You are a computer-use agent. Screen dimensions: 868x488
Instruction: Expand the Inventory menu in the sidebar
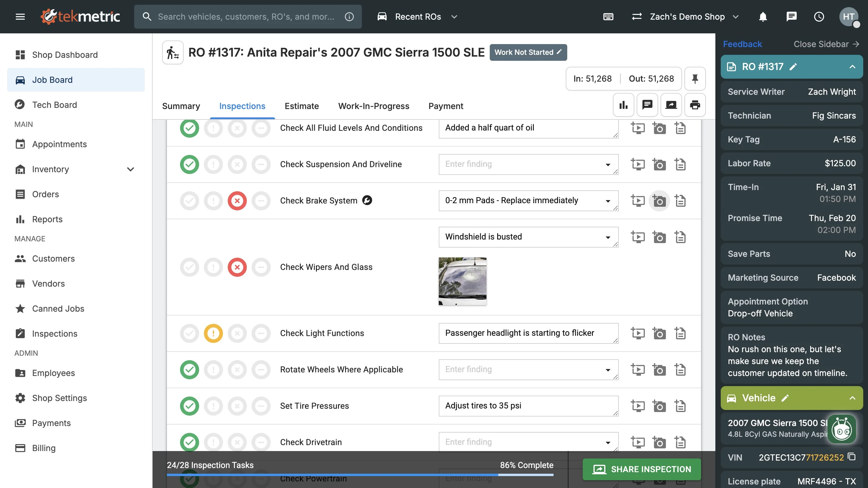[x=130, y=169]
